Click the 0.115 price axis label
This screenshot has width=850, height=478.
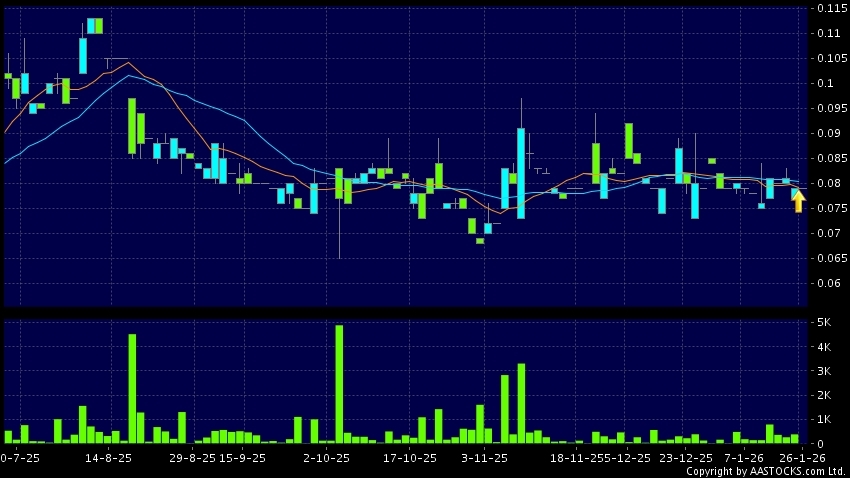[x=828, y=8]
